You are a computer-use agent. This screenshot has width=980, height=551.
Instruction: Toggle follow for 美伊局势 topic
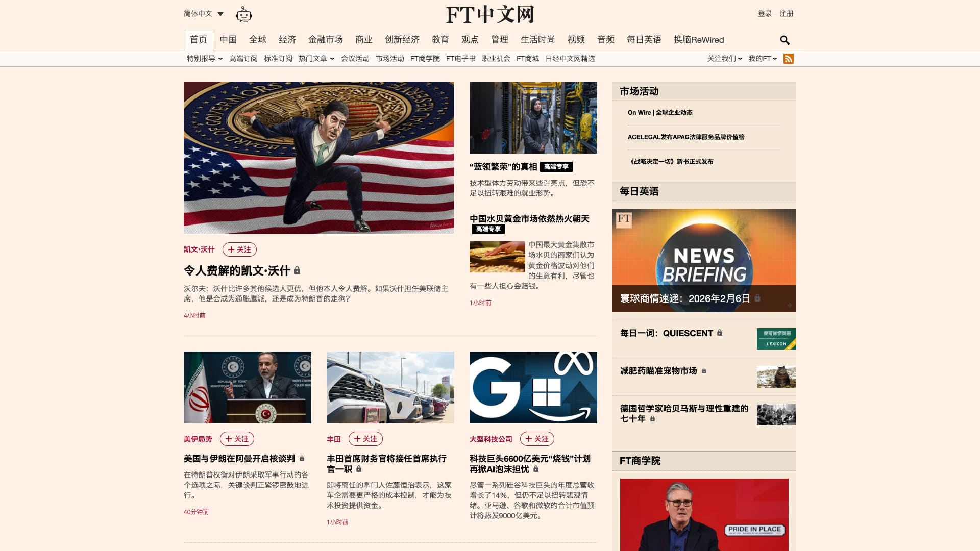coord(237,439)
